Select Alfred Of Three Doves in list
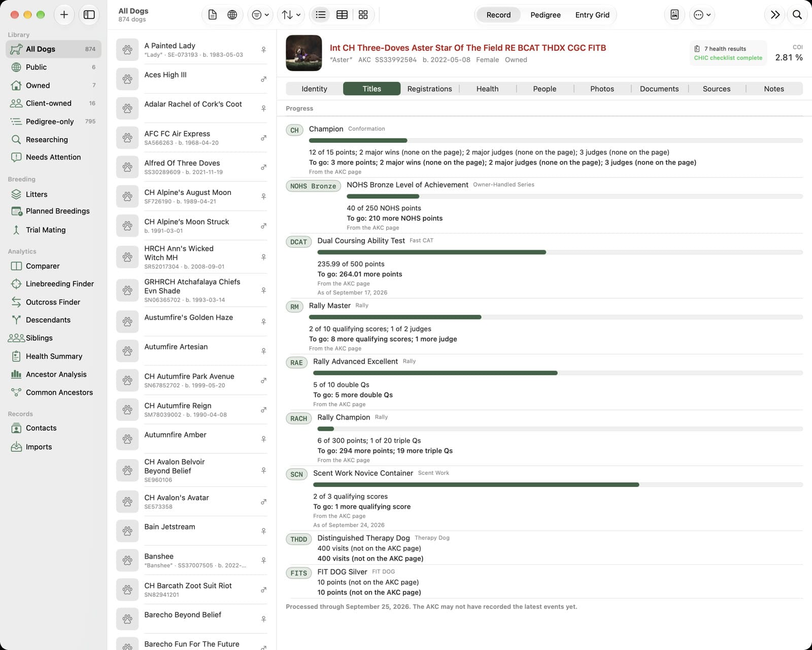 [191, 167]
